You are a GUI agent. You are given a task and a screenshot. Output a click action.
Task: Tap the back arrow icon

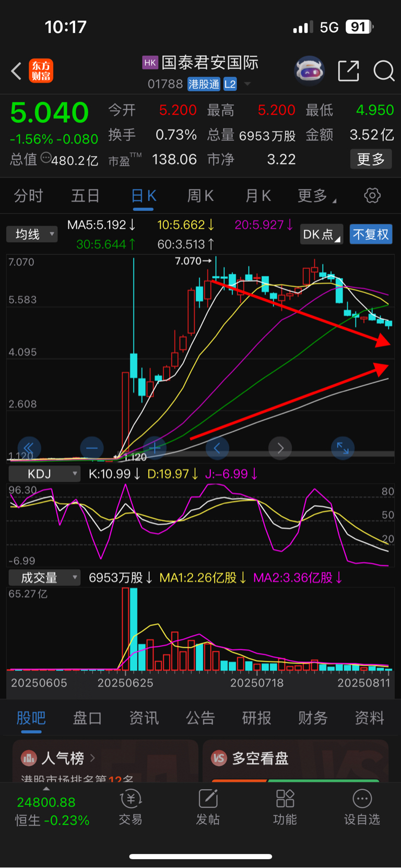[16, 71]
